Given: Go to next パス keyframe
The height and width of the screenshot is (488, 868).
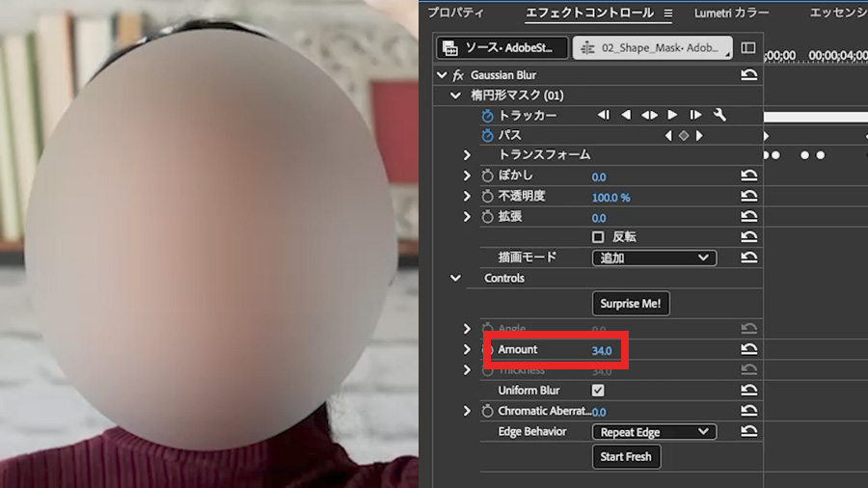Looking at the screenshot, I should pos(699,136).
